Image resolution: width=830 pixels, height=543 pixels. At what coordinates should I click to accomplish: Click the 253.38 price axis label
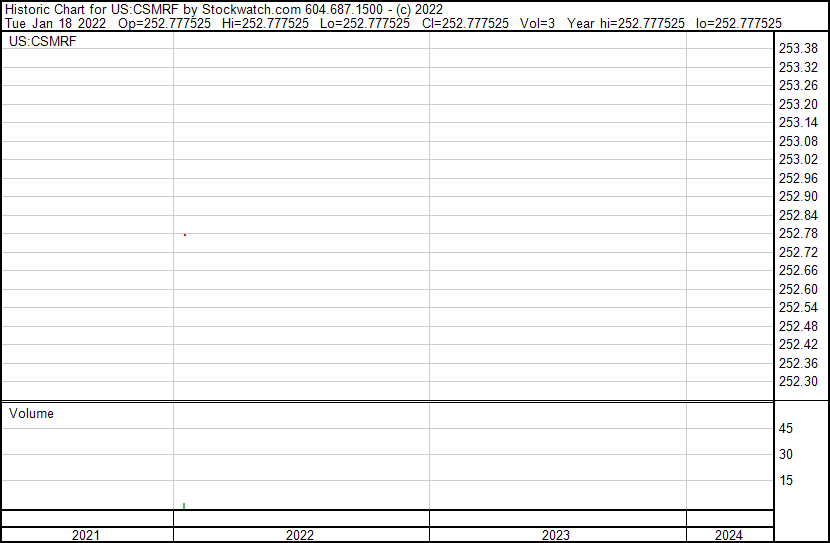pos(798,49)
